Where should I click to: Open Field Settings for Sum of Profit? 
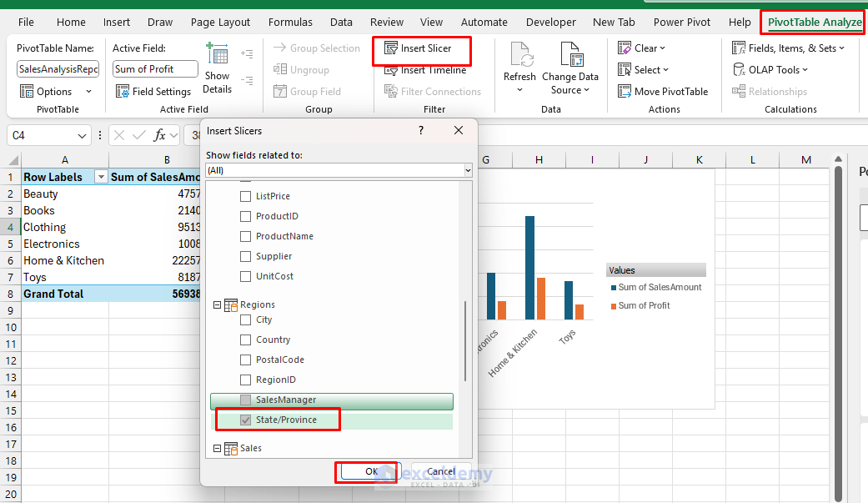click(154, 91)
